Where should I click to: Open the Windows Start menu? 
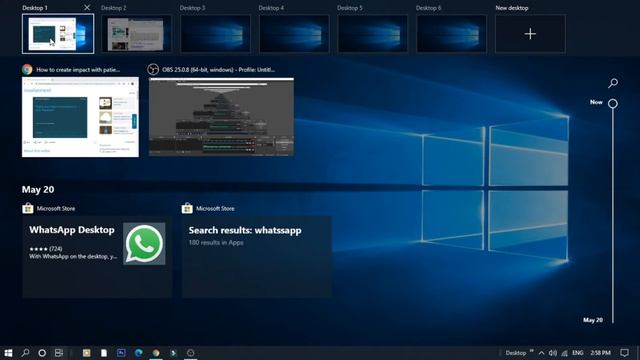tap(8, 353)
